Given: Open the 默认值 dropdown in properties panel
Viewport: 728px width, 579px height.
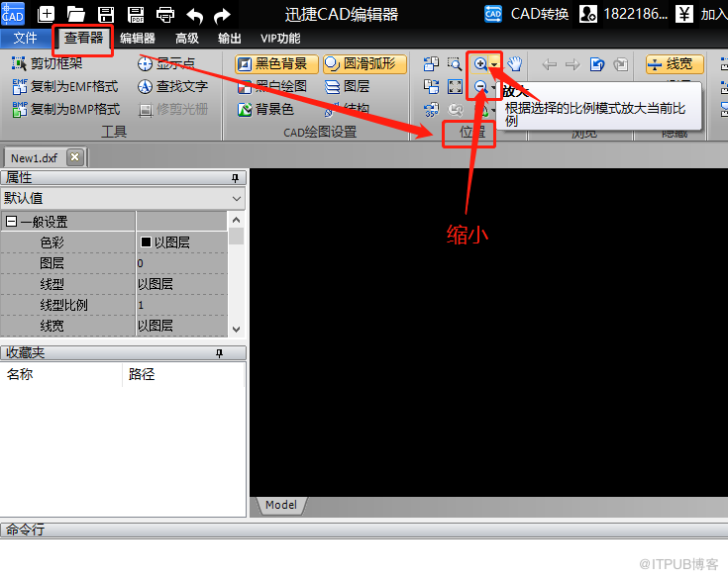Looking at the screenshot, I should click(123, 199).
